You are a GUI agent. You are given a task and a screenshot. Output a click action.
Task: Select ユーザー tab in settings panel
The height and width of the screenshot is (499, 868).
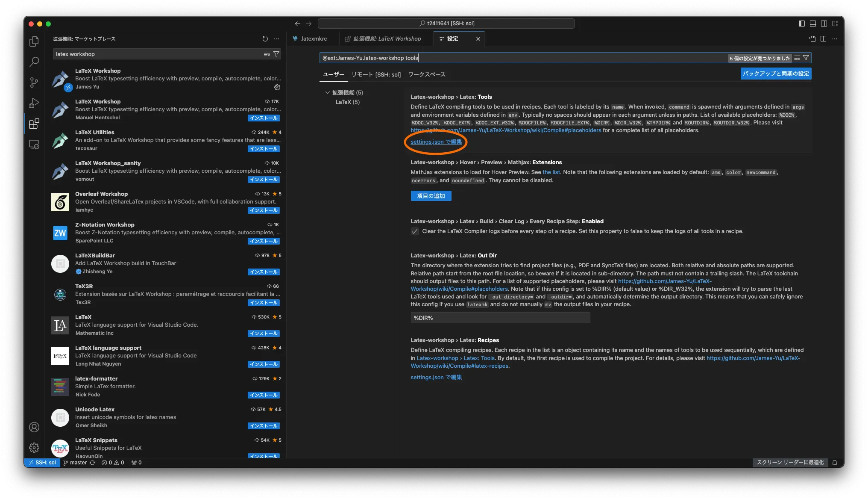click(334, 74)
